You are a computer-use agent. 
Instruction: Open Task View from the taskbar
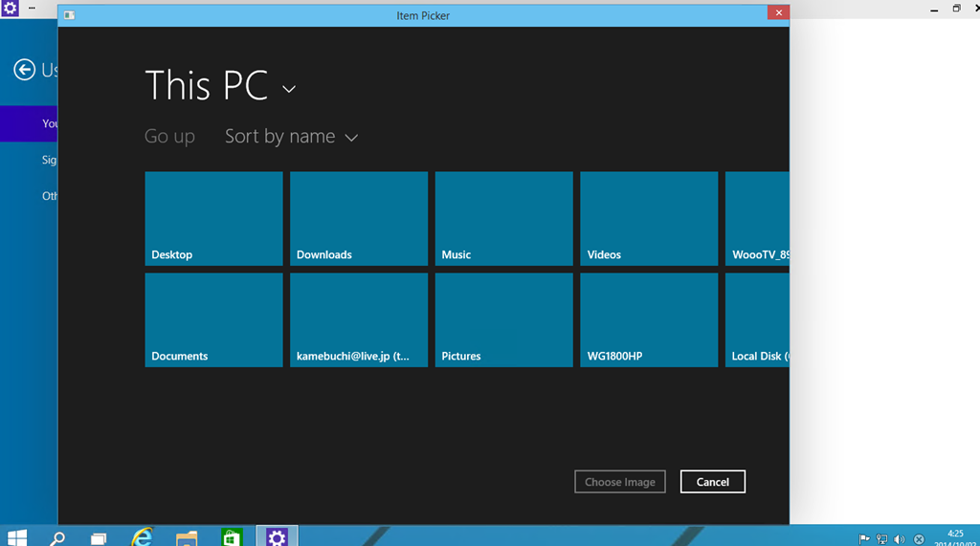[99, 537]
